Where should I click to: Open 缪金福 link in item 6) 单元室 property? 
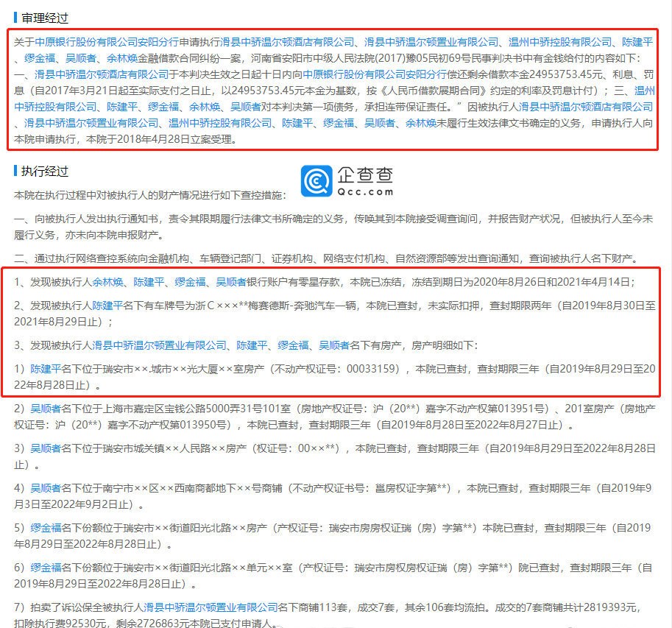46,568
